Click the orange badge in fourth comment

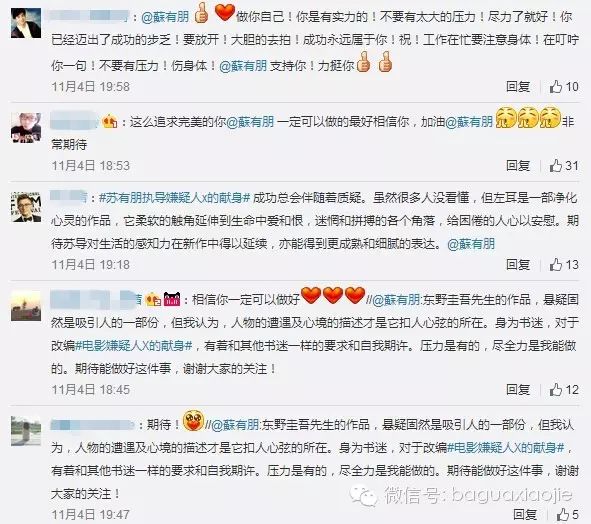click(x=153, y=300)
